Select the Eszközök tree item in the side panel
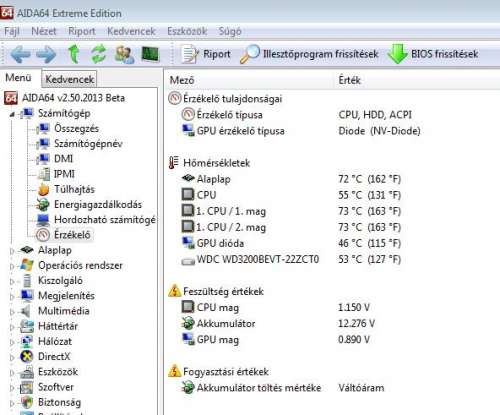This screenshot has width=500, height=415. coord(49,372)
